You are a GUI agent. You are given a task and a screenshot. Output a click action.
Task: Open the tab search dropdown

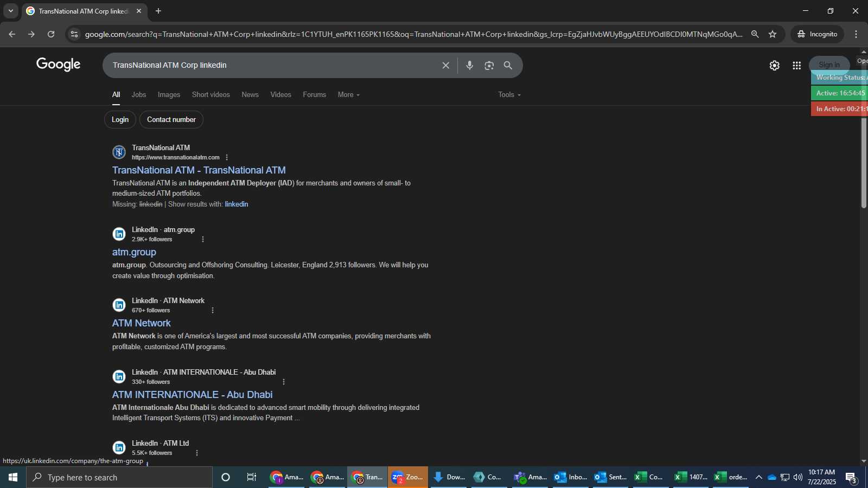(10, 11)
